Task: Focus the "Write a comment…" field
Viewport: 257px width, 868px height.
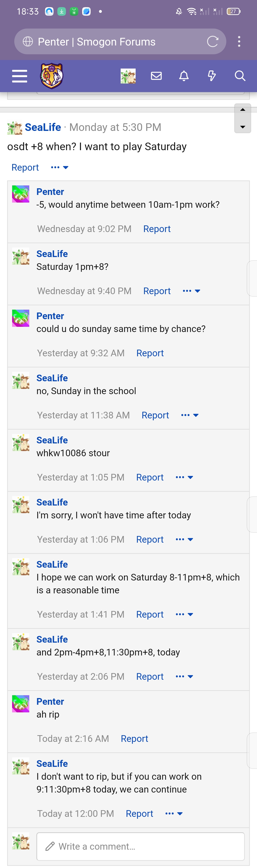Action: pos(140,846)
